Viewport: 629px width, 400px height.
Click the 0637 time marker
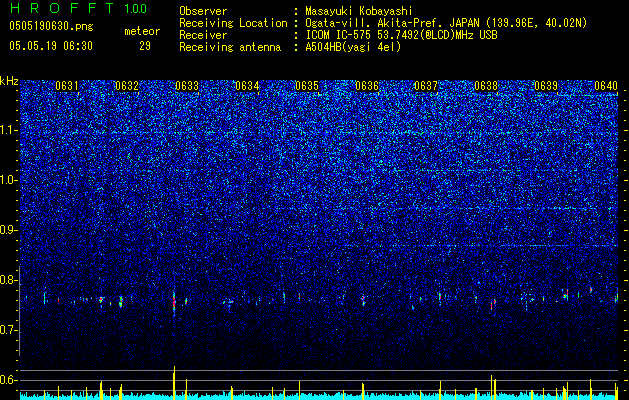tap(426, 86)
